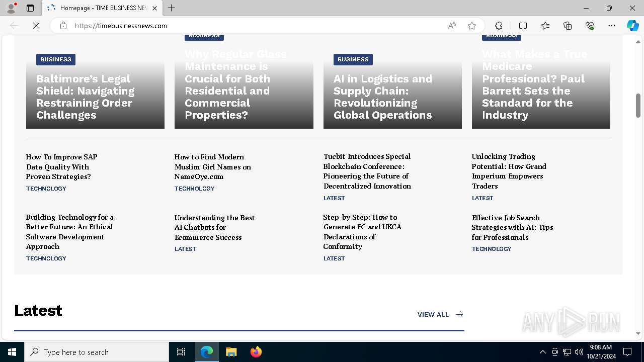Open the tab actions menu icon
The height and width of the screenshot is (362, 644).
point(30,8)
